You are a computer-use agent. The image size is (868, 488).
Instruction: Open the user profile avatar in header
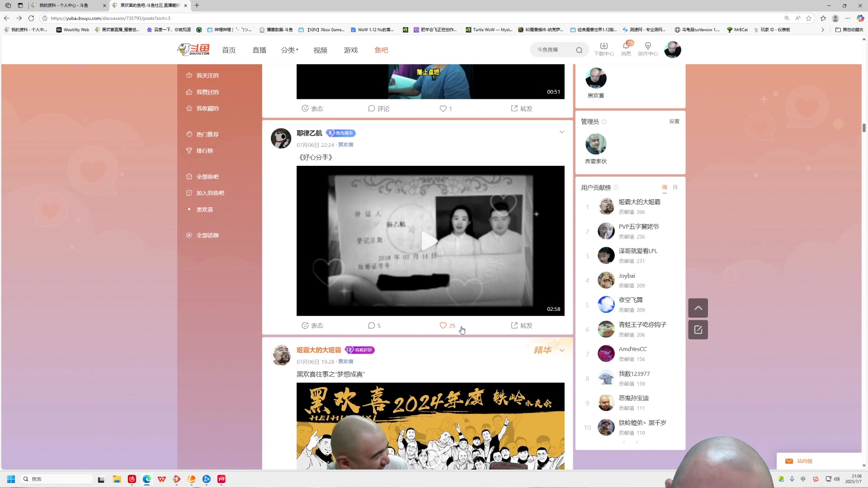pyautogui.click(x=672, y=50)
